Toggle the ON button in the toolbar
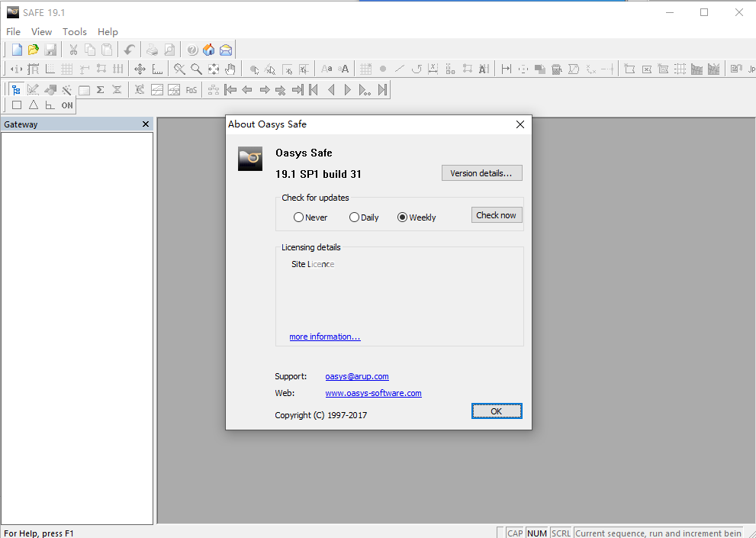This screenshot has height=538, width=756. tap(67, 105)
